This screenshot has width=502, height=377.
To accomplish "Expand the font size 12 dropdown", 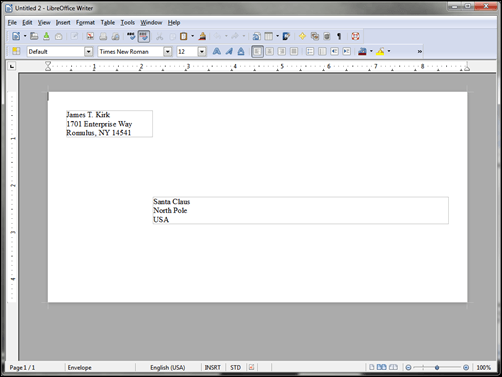I will tap(202, 52).
